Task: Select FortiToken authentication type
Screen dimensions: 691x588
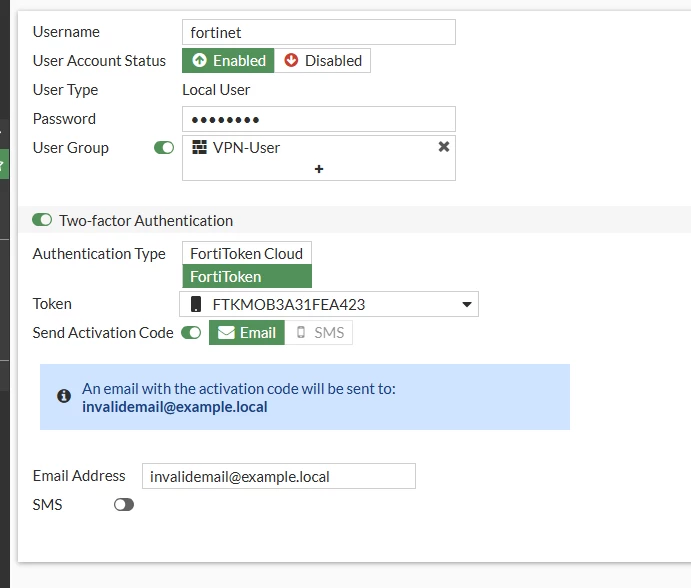Action: pyautogui.click(x=247, y=276)
